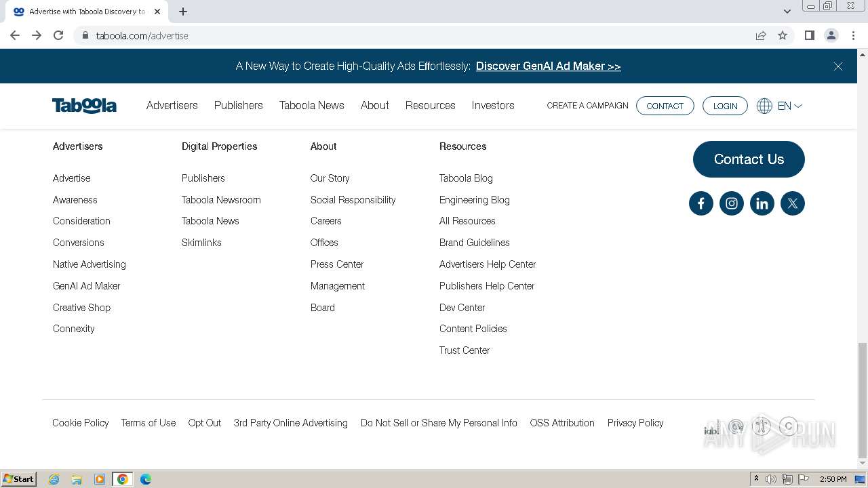Open Taboola's Instagram page icon
The height and width of the screenshot is (488, 868).
(731, 203)
